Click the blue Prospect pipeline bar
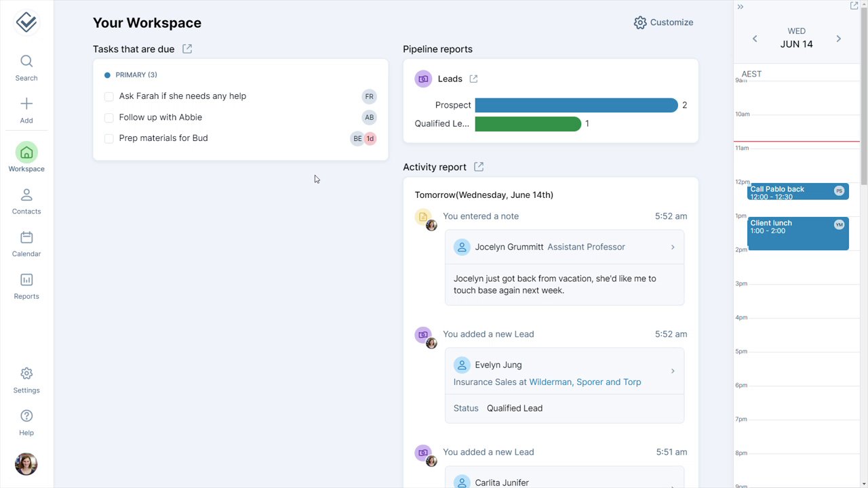The height and width of the screenshot is (488, 868). [x=576, y=105]
